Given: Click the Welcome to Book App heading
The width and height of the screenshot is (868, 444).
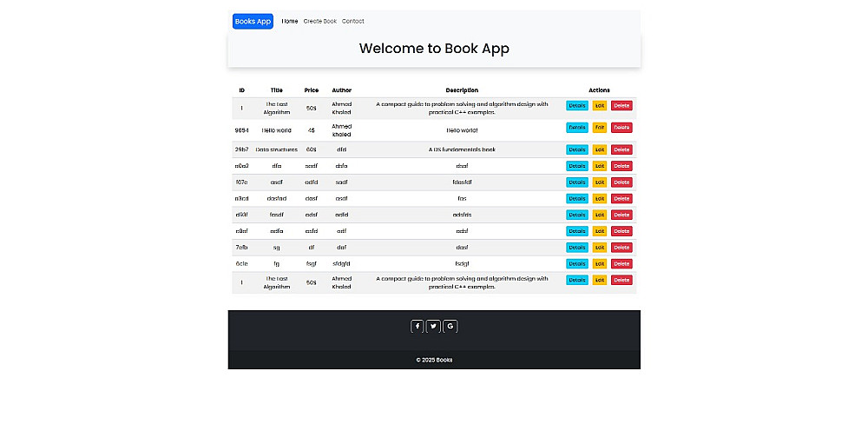Looking at the screenshot, I should click(434, 49).
